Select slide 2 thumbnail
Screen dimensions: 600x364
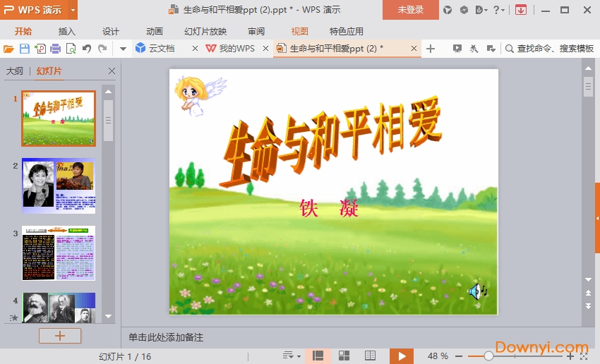[58, 186]
